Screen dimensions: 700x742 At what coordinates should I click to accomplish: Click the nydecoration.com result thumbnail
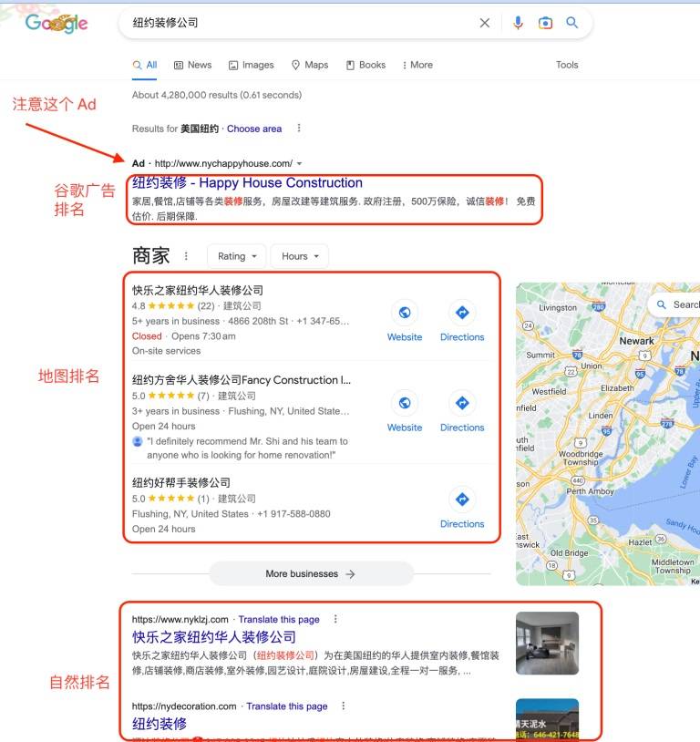point(547,718)
